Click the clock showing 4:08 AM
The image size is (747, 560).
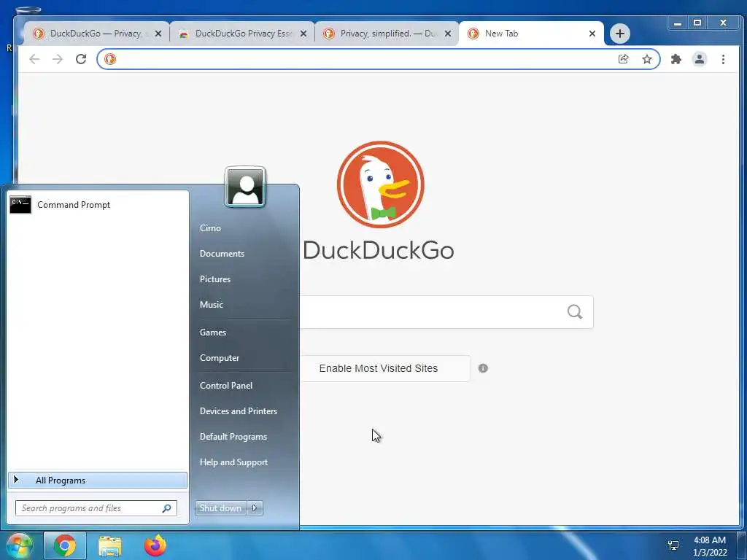point(710,540)
